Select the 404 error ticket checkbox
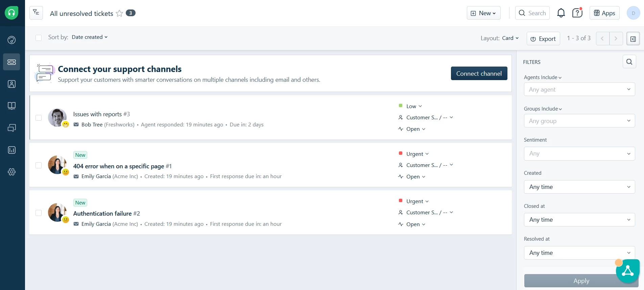The width and height of the screenshot is (644, 290). 39,165
